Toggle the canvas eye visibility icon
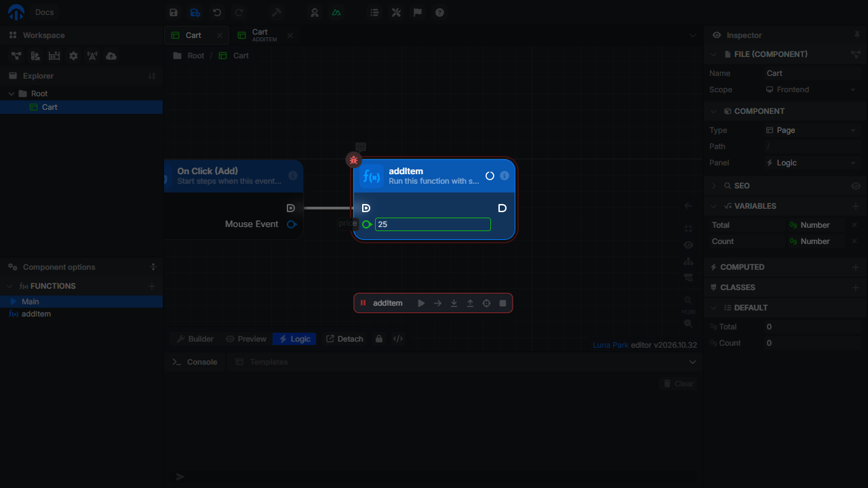868x488 pixels. (x=688, y=245)
